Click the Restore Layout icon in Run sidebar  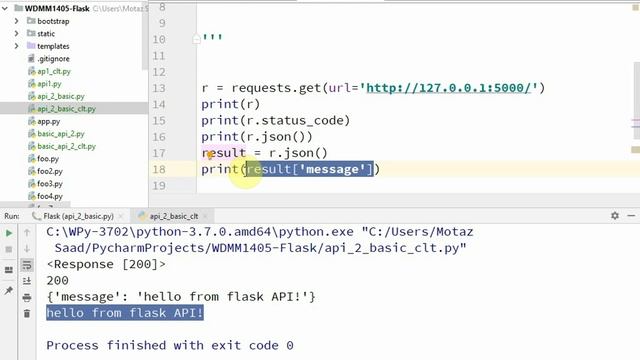coord(9,270)
